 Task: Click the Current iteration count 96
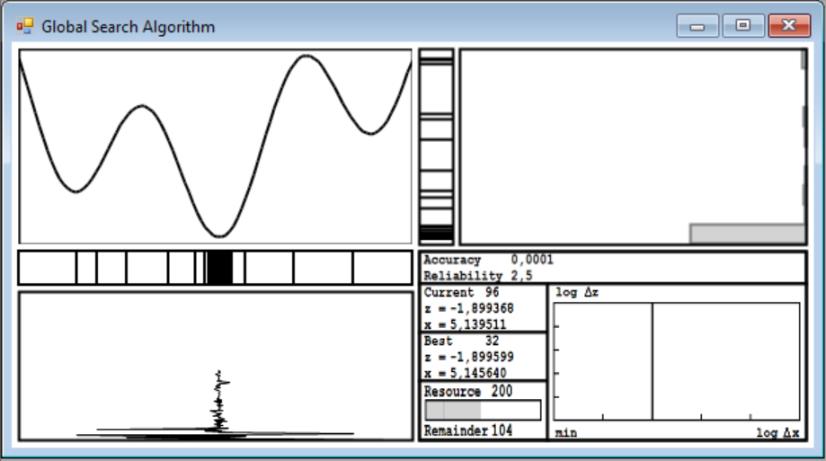(x=492, y=292)
